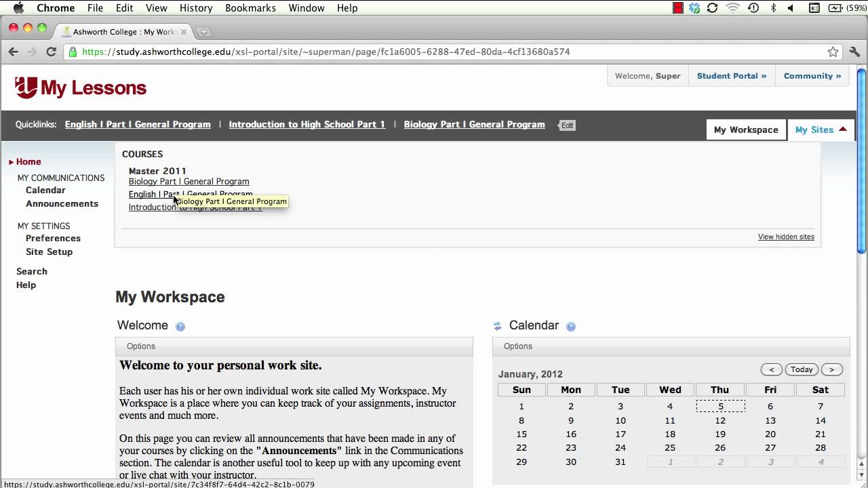Open Biology Part I General Program quicklink
The image size is (868, 488).
coord(475,125)
